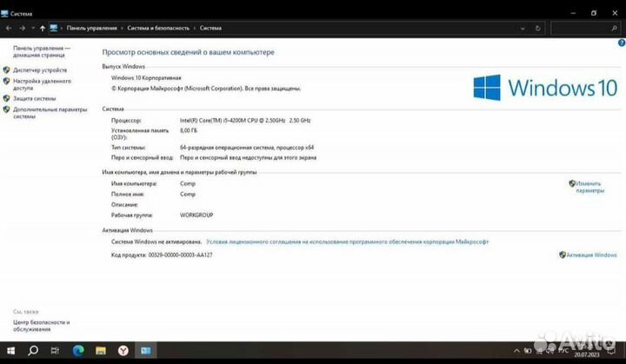Screen dimensions: 626x364
Task: Click the Windows Start button
Action: pos(10,349)
